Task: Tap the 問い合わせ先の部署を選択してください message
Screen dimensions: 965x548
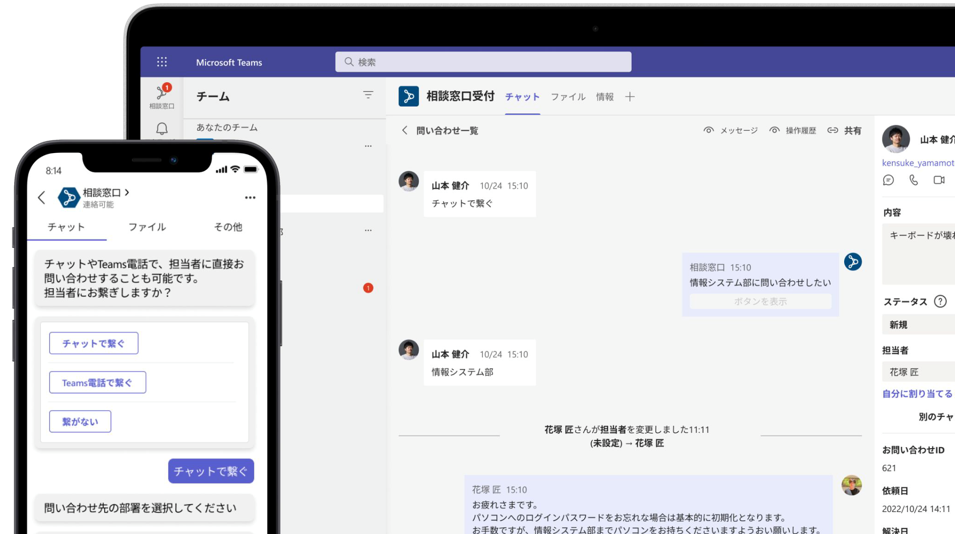Action: [x=145, y=508]
